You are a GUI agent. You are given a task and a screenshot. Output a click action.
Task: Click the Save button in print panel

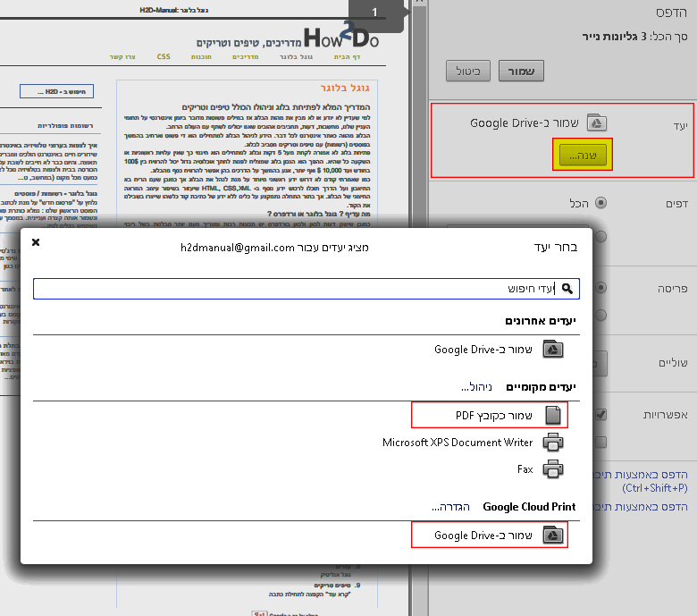click(521, 72)
